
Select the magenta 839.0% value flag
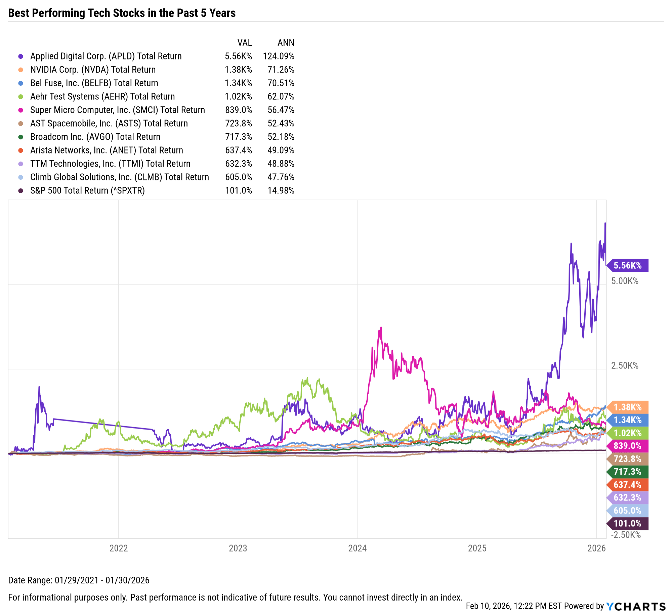628,446
